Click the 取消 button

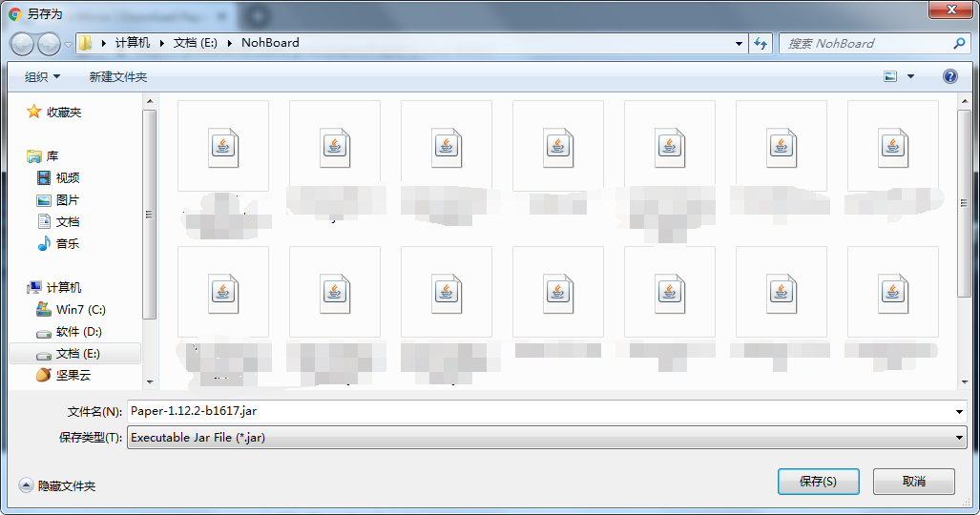pos(914,482)
